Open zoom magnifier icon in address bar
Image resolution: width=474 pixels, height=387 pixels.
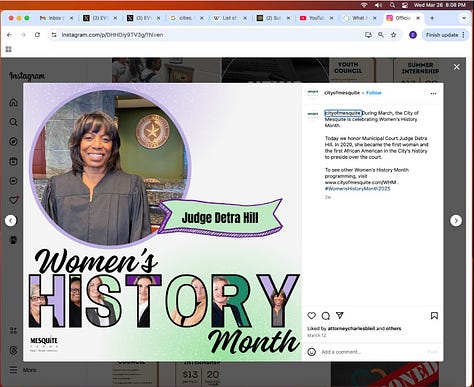(x=381, y=35)
